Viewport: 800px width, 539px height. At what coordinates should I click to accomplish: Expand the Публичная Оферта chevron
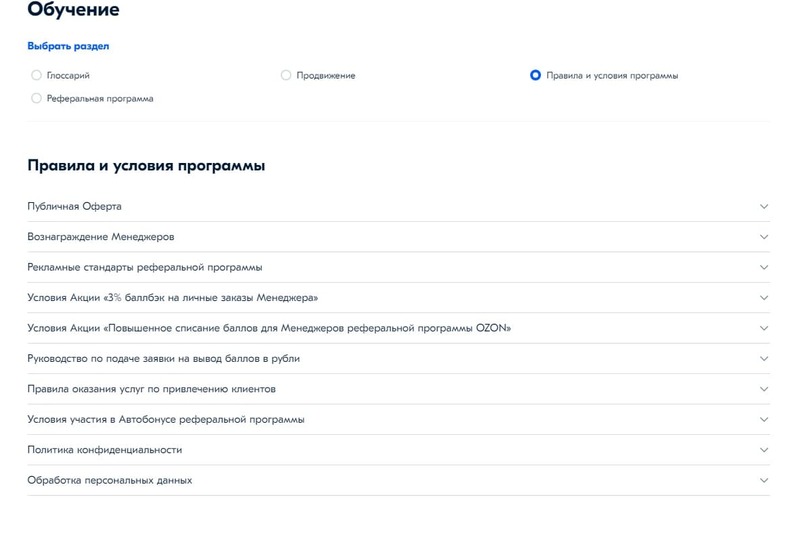[764, 207]
